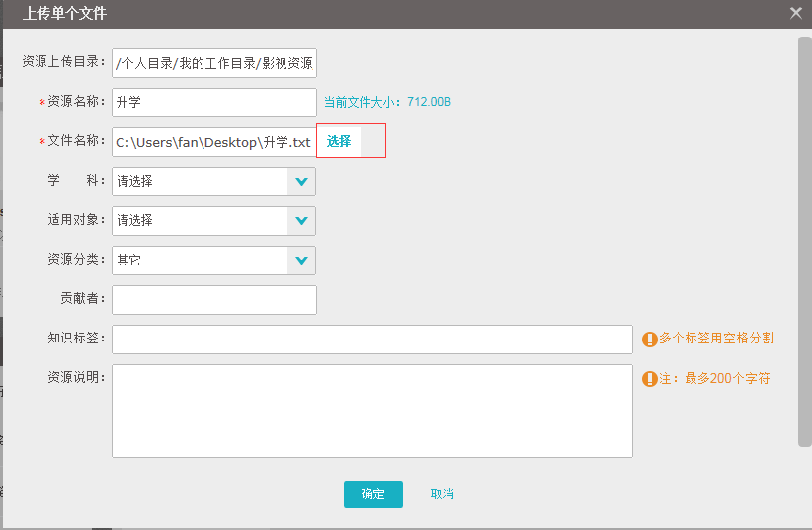Click the orange warning icon beside 注：最多200个字符
This screenshot has height=530, width=812.
coord(649,379)
